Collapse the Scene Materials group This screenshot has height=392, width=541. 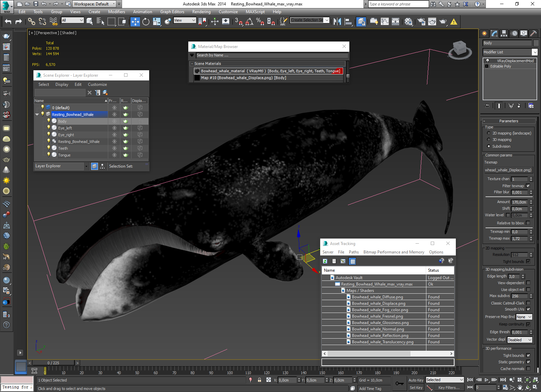192,64
